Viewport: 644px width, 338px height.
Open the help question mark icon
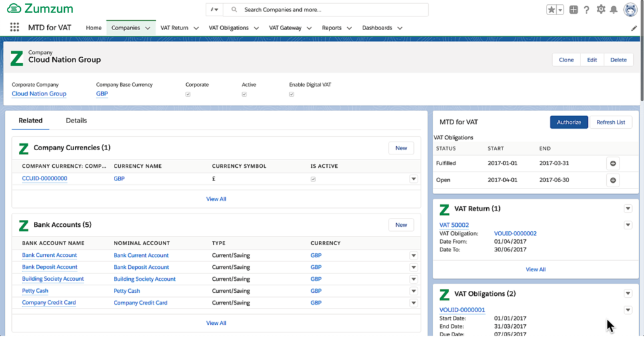tap(587, 10)
